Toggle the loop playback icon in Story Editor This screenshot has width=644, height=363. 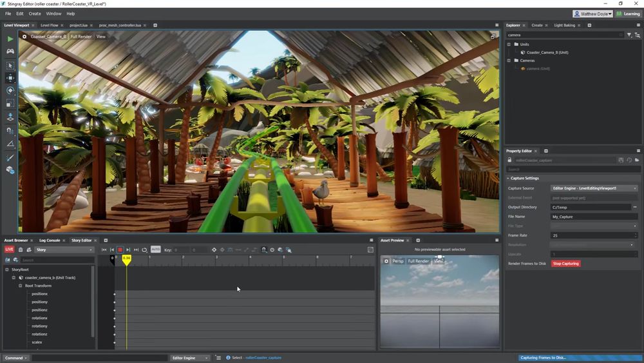(144, 250)
